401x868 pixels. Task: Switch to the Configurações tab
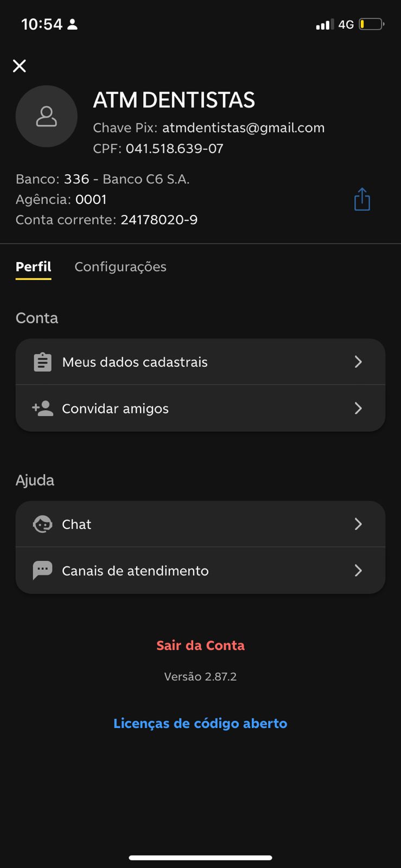[120, 267]
